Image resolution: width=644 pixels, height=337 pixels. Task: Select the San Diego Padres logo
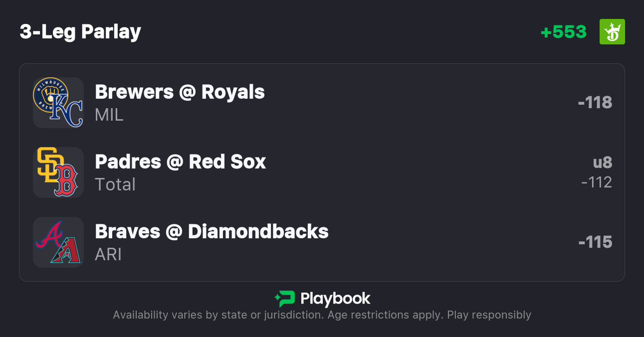(50, 165)
